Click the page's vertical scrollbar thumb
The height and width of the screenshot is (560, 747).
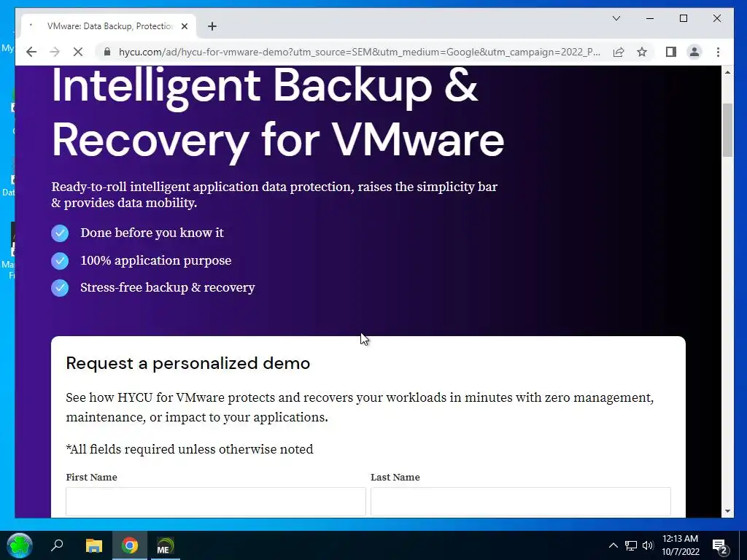point(727,130)
